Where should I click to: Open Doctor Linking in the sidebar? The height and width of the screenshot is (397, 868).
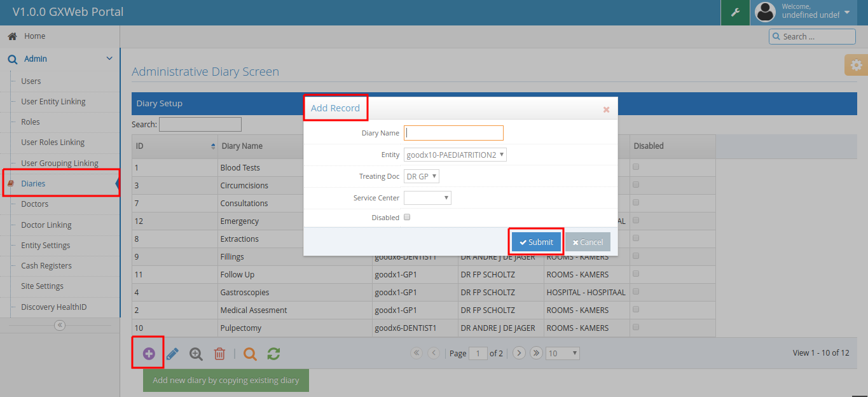tap(46, 225)
